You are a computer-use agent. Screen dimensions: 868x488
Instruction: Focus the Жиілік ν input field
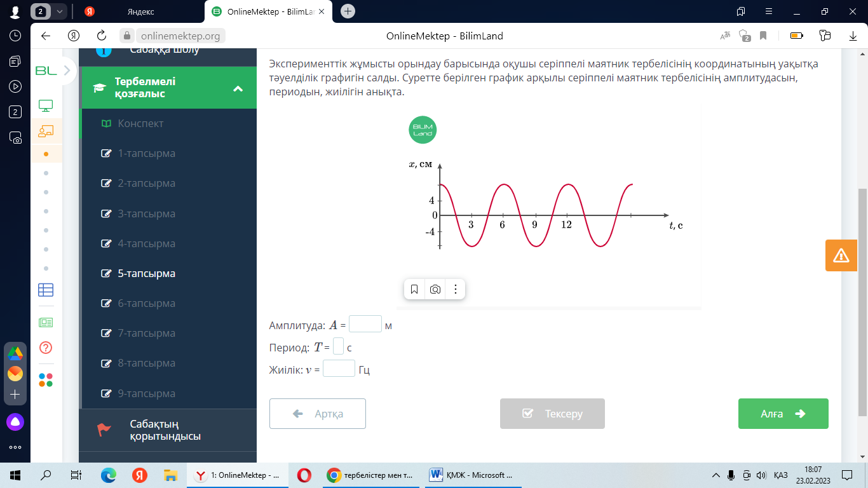click(339, 369)
